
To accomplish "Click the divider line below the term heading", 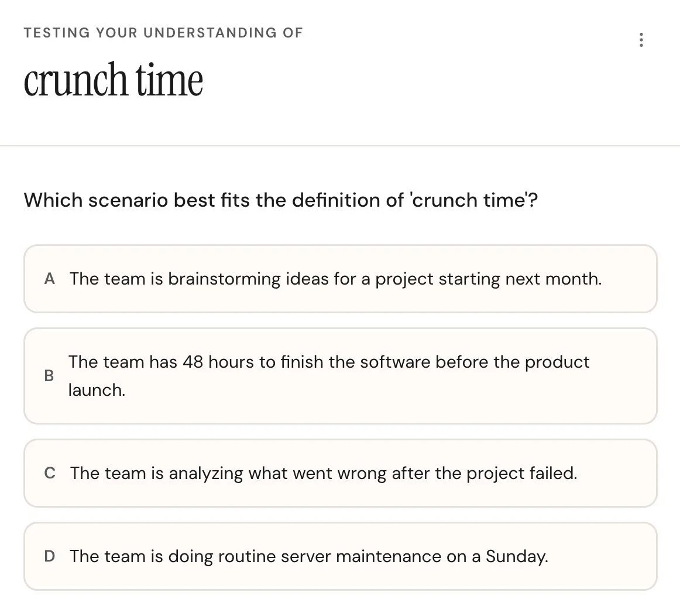I will pyautogui.click(x=340, y=146).
